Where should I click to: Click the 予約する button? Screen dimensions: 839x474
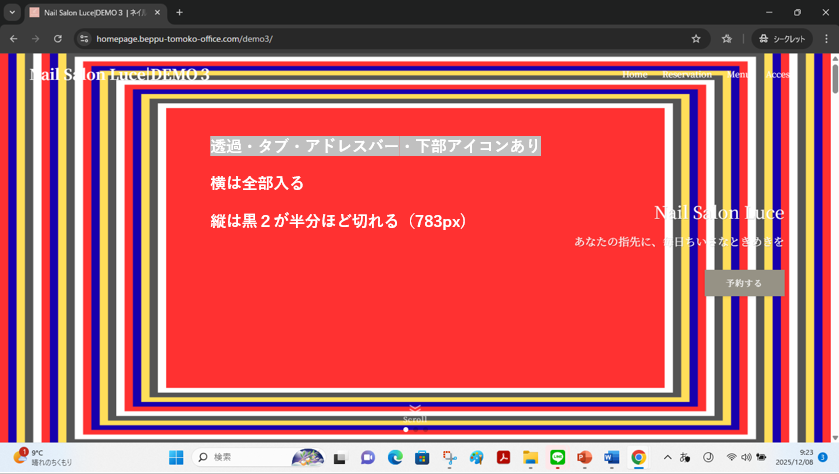[744, 283]
